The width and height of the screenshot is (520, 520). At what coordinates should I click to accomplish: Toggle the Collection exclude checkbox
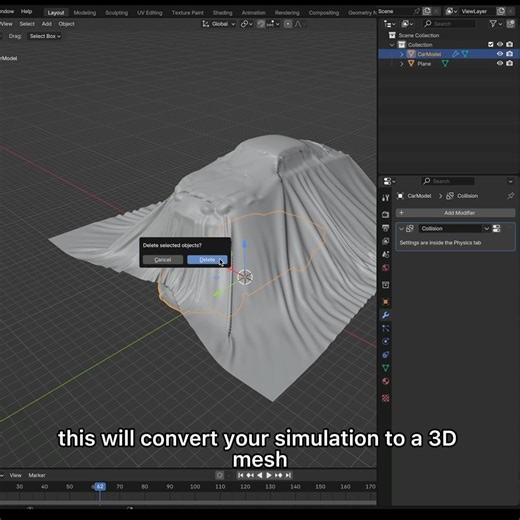[x=490, y=44]
